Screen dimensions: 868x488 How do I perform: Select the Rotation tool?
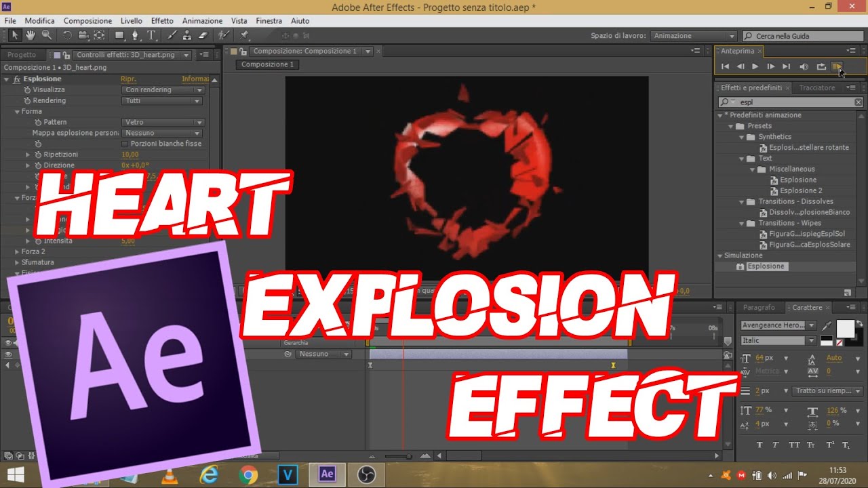pyautogui.click(x=67, y=35)
